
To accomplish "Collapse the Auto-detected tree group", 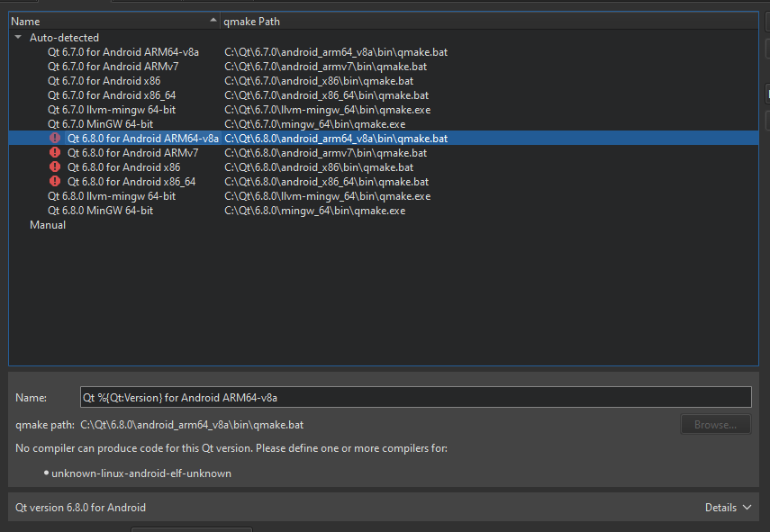I will [18, 37].
